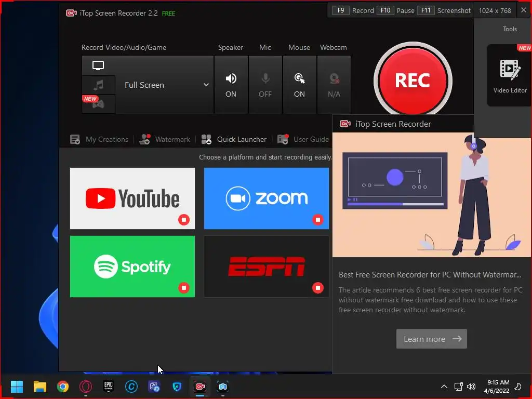The image size is (532, 399).
Task: Toggle the Webcam N/A button
Action: point(334,85)
